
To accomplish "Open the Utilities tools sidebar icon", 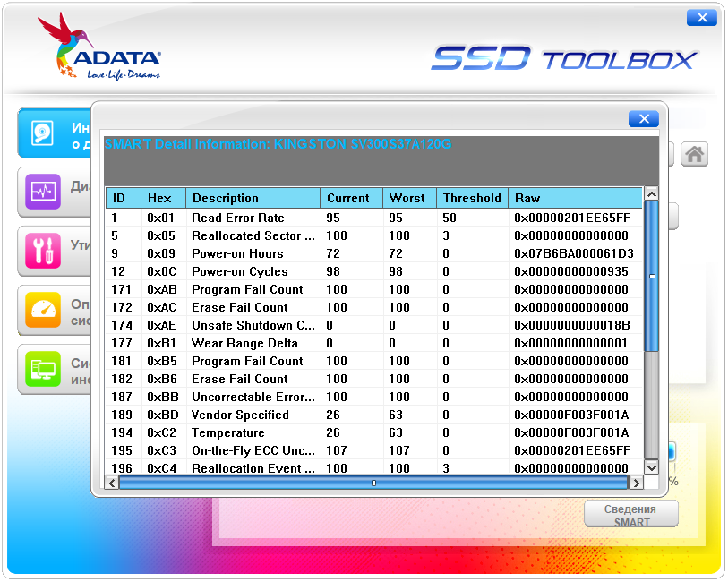I will tap(43, 251).
